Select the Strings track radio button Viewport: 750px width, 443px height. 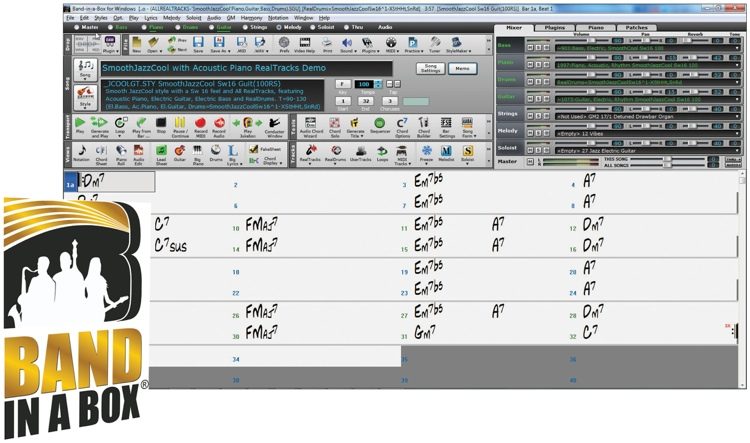pos(245,27)
